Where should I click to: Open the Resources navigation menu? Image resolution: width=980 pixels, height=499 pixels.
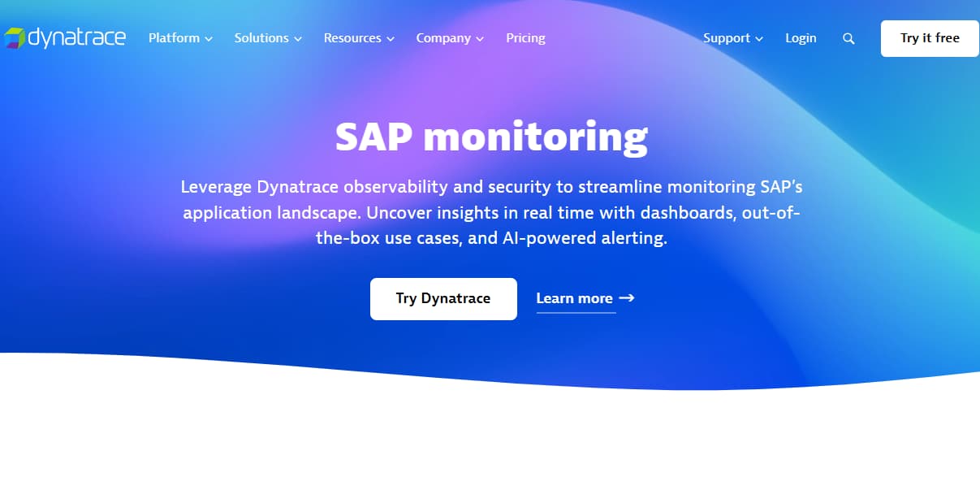click(352, 37)
